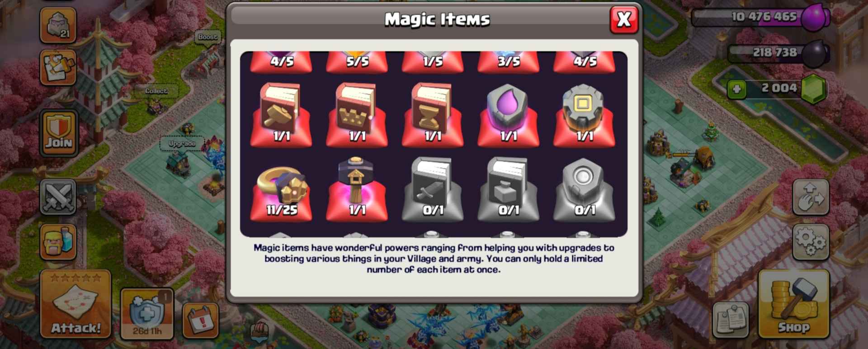
Task: Tap the Join clan shield button
Action: click(x=58, y=132)
